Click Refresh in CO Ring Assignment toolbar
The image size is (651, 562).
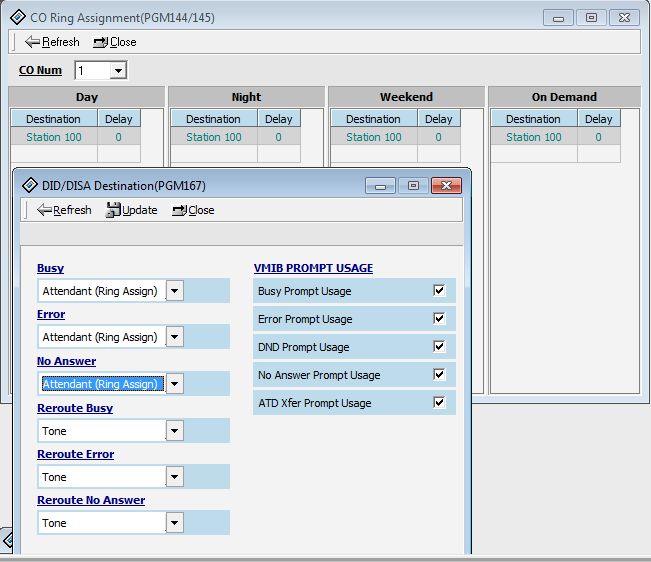click(x=52, y=42)
